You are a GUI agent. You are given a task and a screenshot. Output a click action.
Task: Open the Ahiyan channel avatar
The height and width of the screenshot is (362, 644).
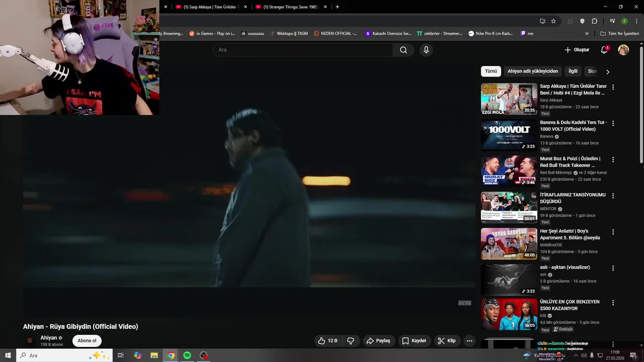30,341
